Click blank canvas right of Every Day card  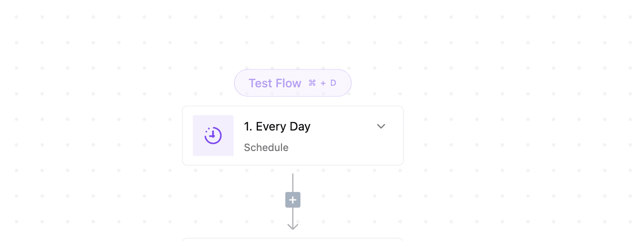(500, 136)
